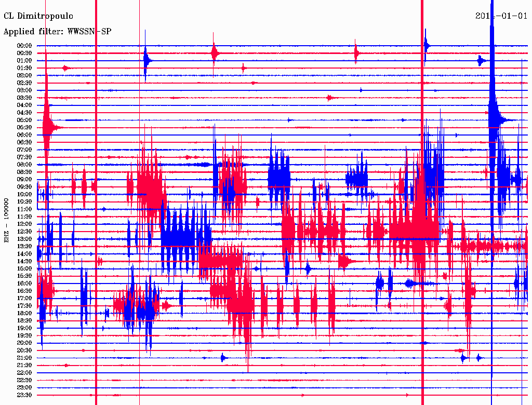The height and width of the screenshot is (405, 532).
Task: Select the 07:00 time row label
Action: [x=24, y=150]
